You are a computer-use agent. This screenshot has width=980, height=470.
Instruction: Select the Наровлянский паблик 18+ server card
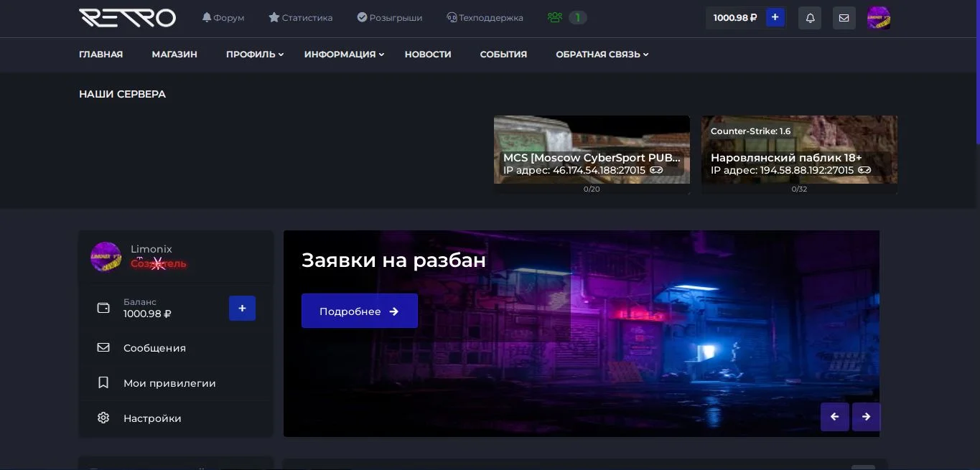799,151
